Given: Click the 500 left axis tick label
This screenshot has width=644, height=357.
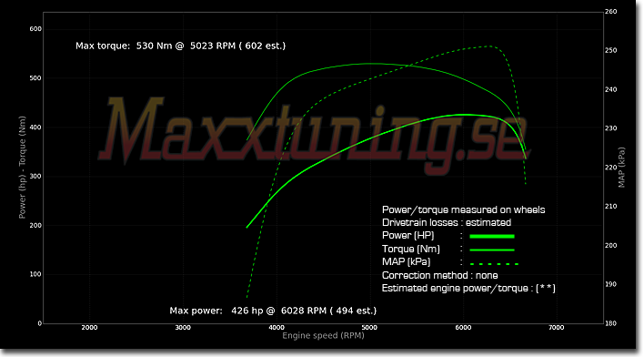Looking at the screenshot, I should pos(35,78).
